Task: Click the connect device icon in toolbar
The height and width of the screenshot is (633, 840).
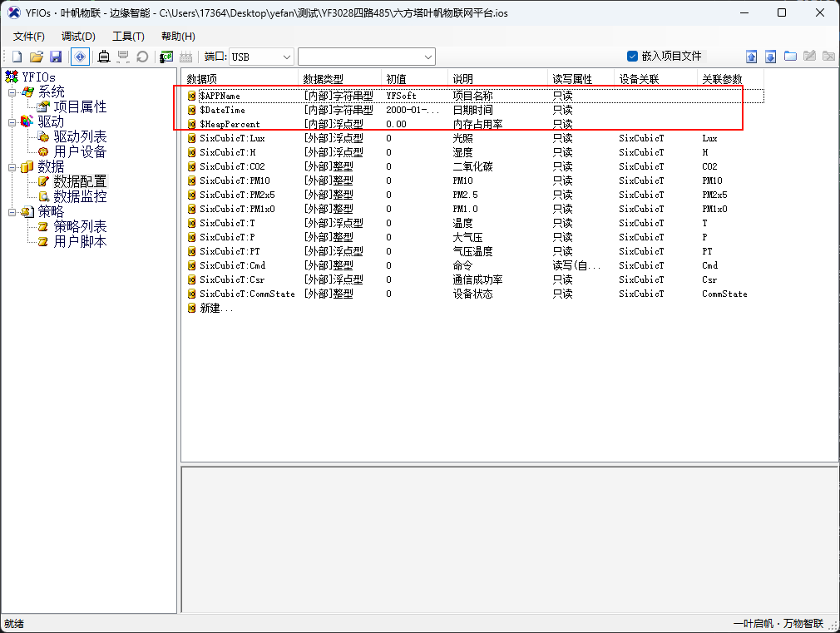Action: click(x=104, y=57)
